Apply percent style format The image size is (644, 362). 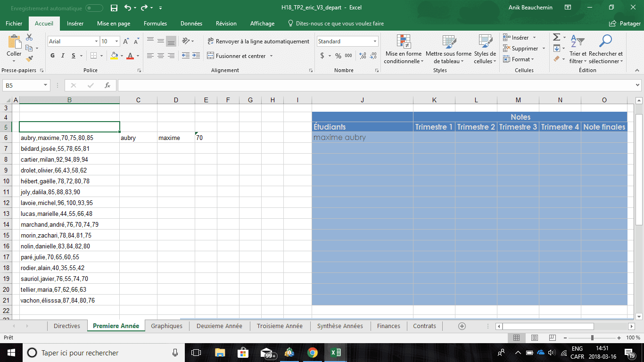pyautogui.click(x=338, y=56)
